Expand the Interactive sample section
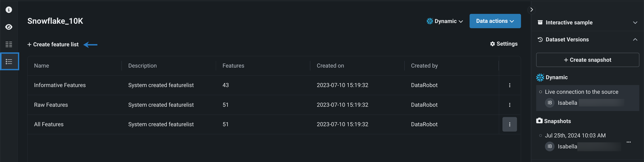The image size is (644, 162). (635, 23)
